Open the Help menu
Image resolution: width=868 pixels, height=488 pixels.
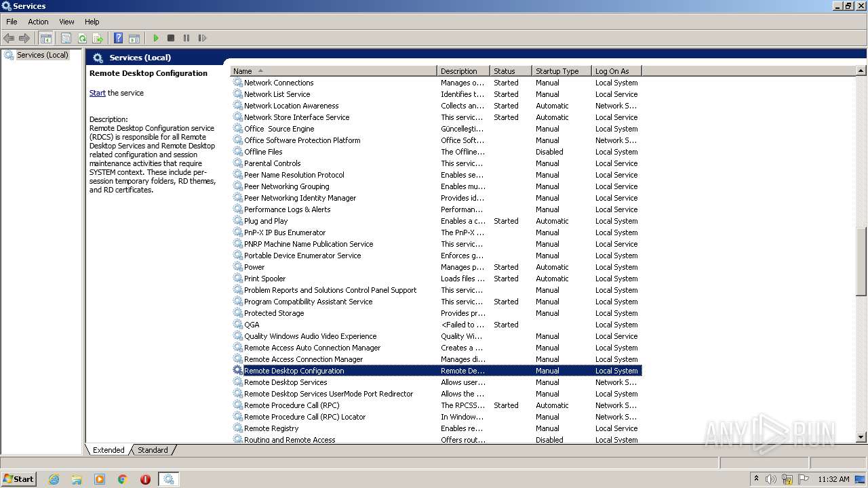[x=92, y=22]
